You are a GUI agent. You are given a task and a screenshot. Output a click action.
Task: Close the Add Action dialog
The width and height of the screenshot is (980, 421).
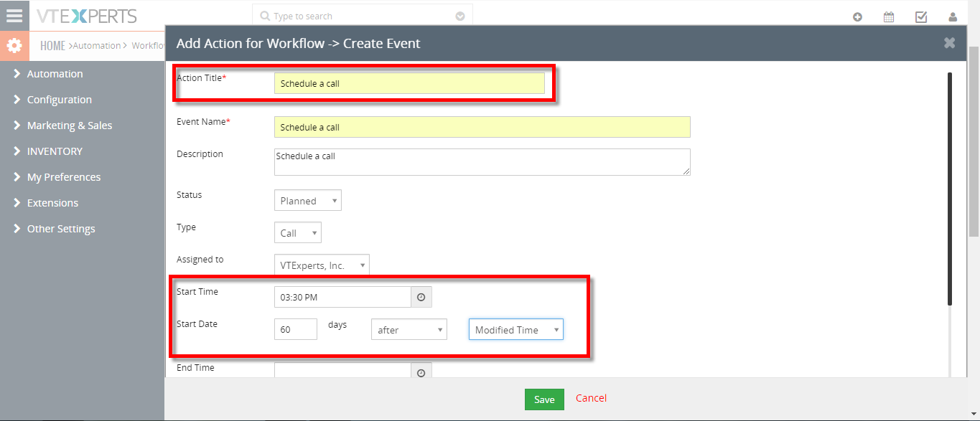[949, 43]
